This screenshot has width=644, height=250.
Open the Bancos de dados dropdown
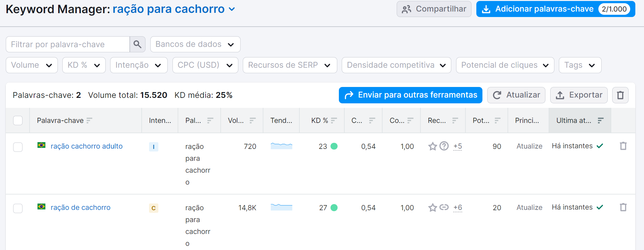coord(195,44)
